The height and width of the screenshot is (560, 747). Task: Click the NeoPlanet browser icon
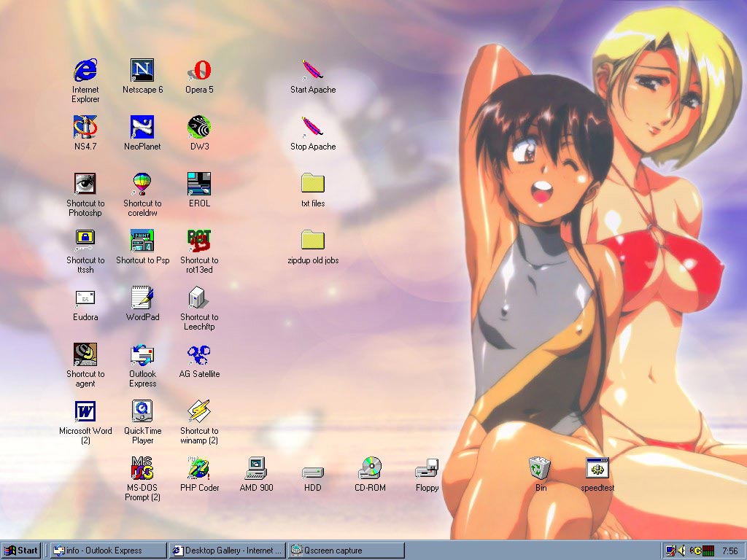click(142, 128)
